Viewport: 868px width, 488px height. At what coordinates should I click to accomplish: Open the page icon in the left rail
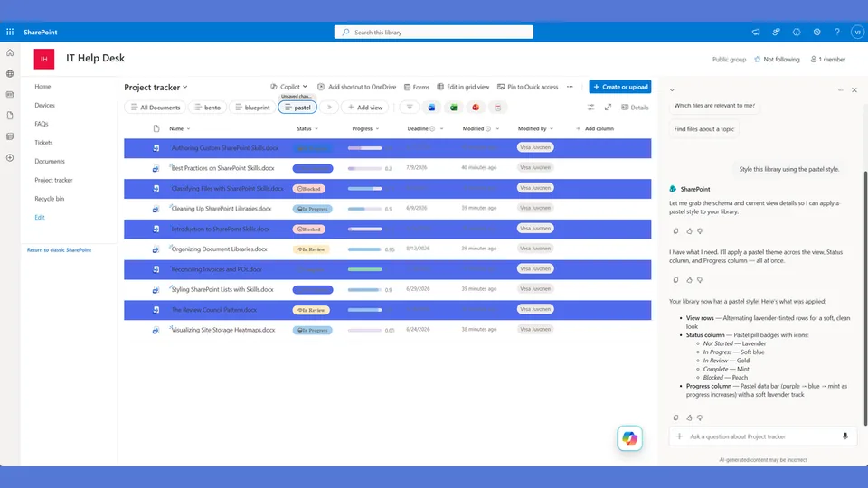10,116
